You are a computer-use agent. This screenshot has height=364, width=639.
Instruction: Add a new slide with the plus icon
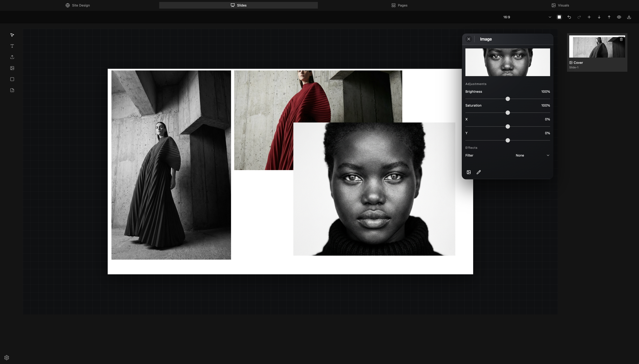pos(589,17)
